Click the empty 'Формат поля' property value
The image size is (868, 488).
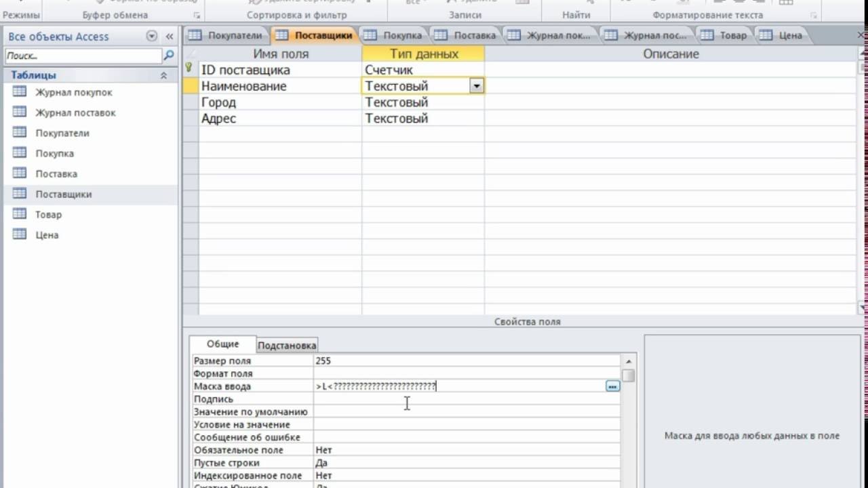point(467,373)
